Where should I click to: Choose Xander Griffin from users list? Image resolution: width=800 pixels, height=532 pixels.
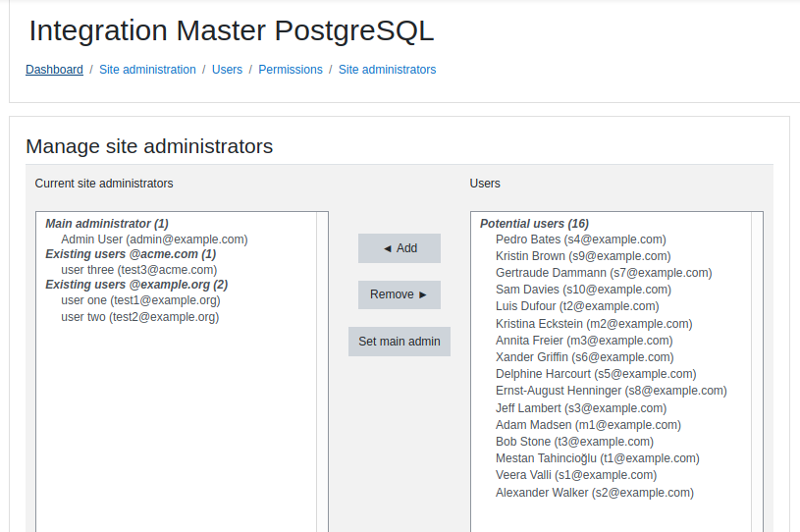click(x=585, y=357)
